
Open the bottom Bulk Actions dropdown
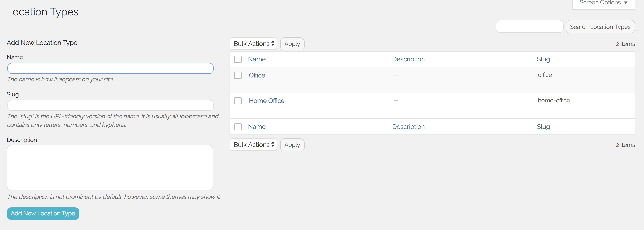pos(253,145)
